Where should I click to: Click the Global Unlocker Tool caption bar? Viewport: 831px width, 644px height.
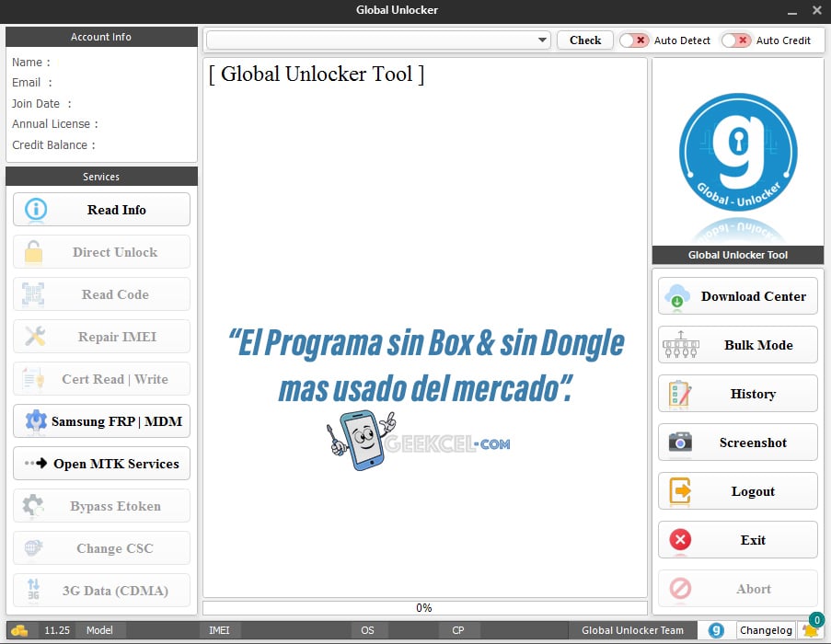[x=738, y=255]
